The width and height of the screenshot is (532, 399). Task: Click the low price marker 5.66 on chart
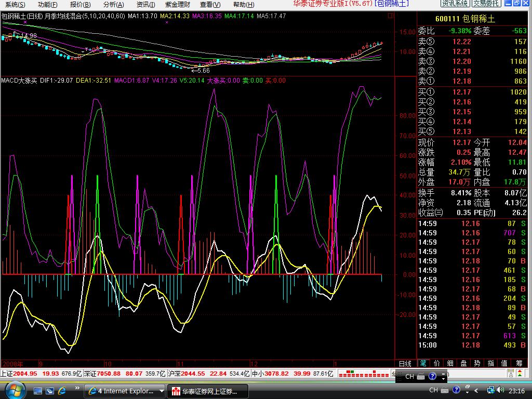[203, 71]
